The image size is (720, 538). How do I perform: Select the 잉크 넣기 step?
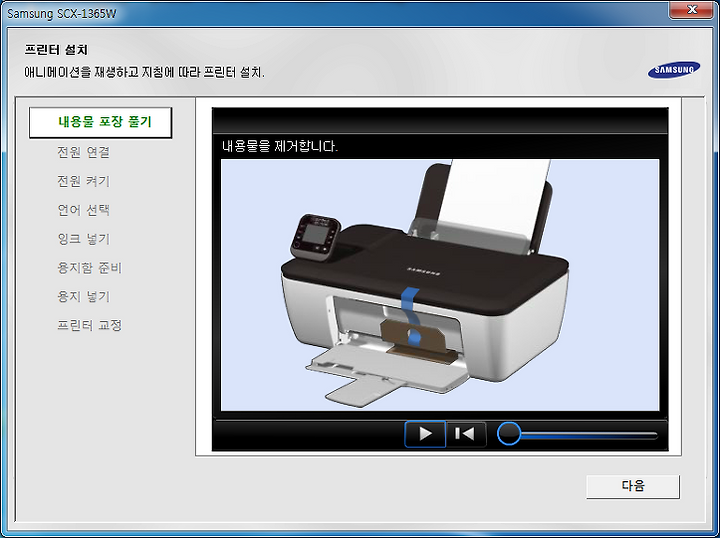click(x=84, y=239)
